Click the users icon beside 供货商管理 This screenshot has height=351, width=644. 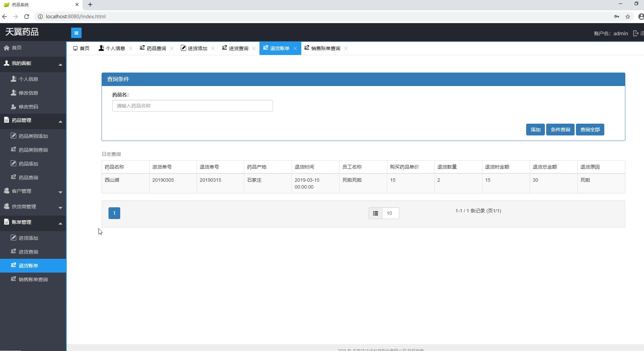tap(7, 206)
